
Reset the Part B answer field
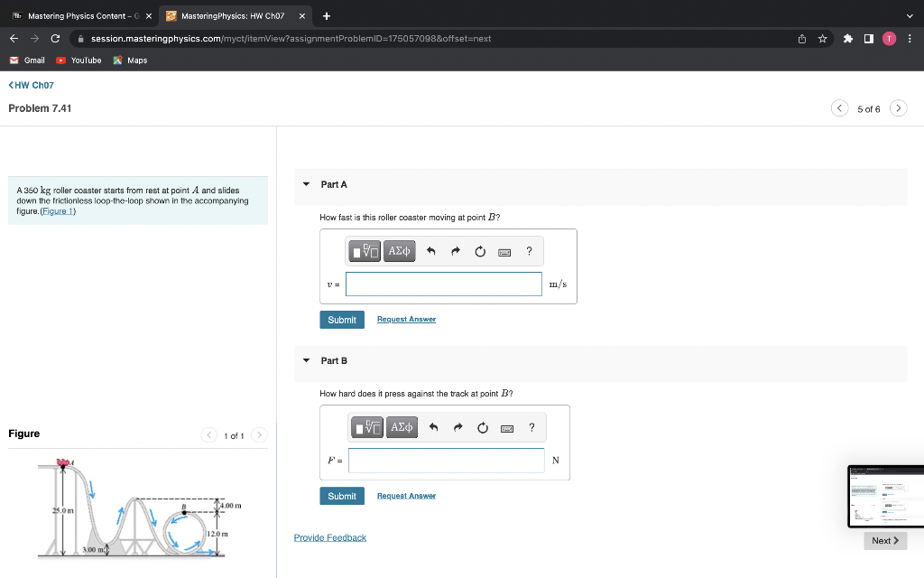coord(483,427)
